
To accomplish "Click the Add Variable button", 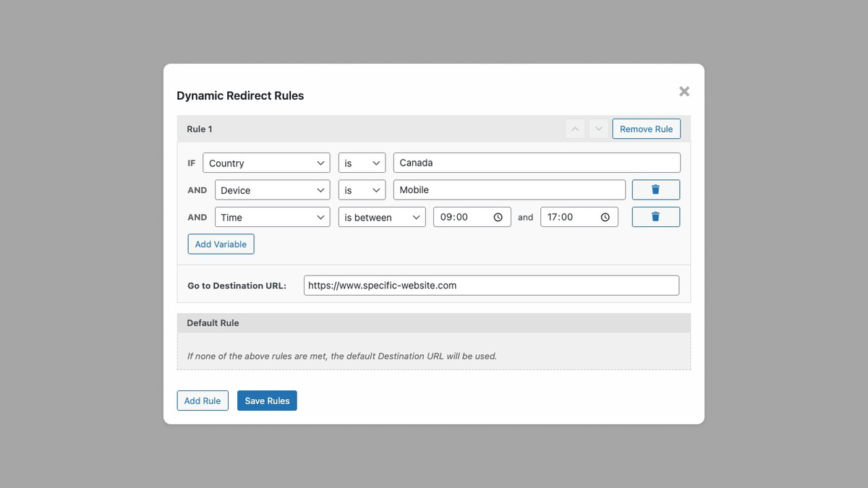I will click(221, 244).
